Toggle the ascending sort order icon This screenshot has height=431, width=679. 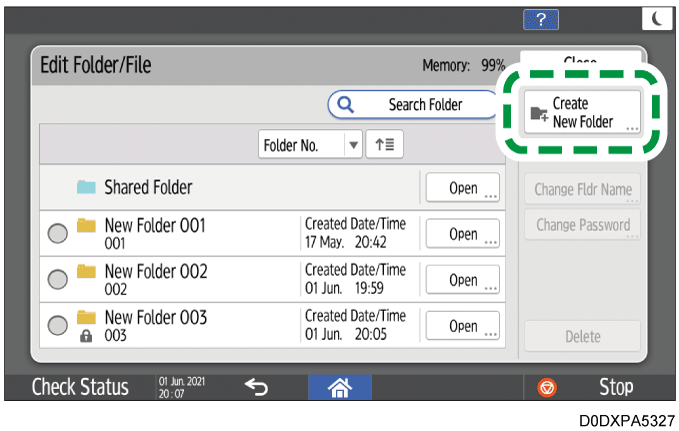tap(384, 145)
